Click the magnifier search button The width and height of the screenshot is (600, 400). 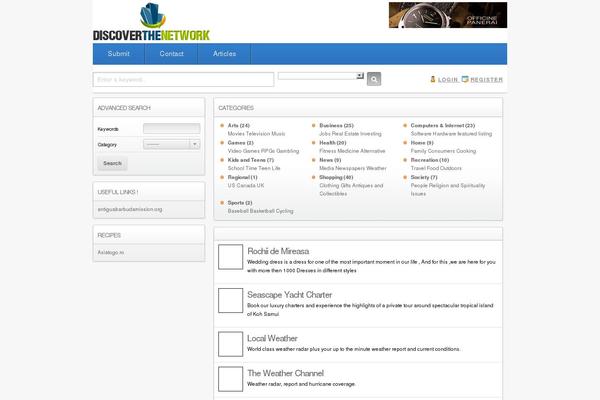click(x=374, y=79)
